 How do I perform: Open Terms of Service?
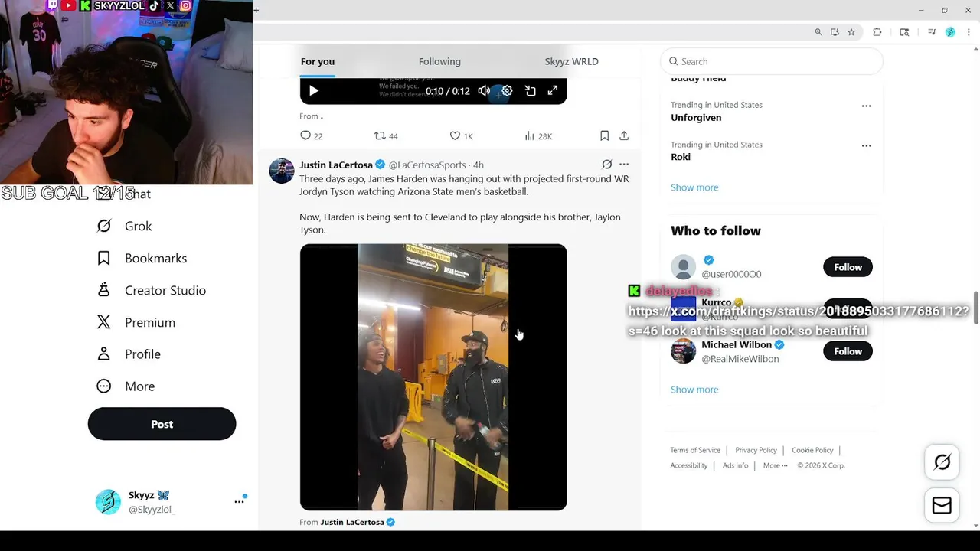pos(695,450)
